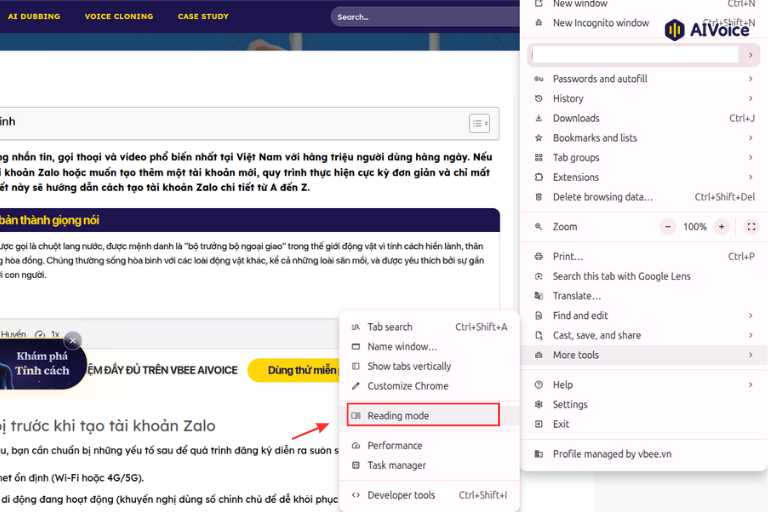This screenshot has height=512, width=768.
Task: Click the Name window icon
Action: point(356,346)
